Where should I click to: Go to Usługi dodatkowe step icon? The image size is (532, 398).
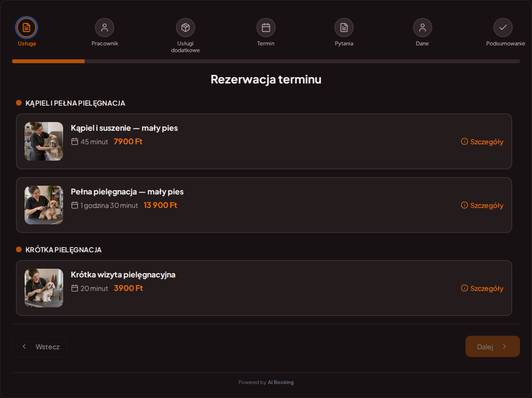coord(185,27)
